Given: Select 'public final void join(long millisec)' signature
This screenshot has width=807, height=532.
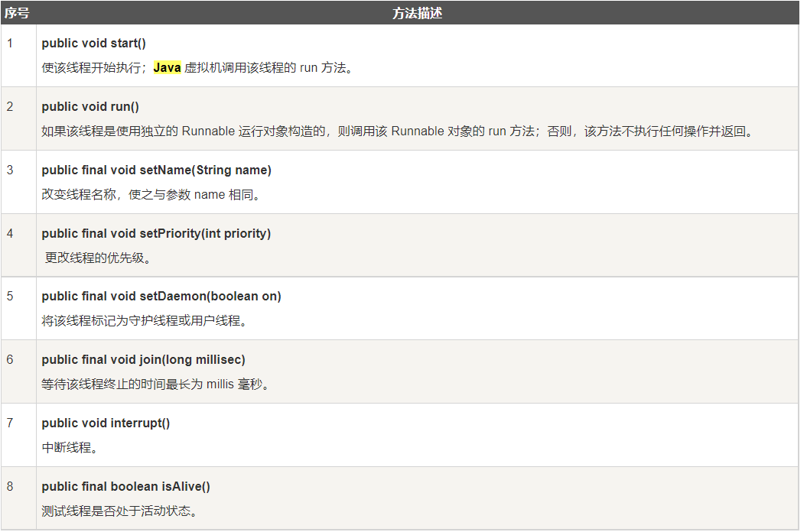Looking at the screenshot, I should (x=144, y=360).
